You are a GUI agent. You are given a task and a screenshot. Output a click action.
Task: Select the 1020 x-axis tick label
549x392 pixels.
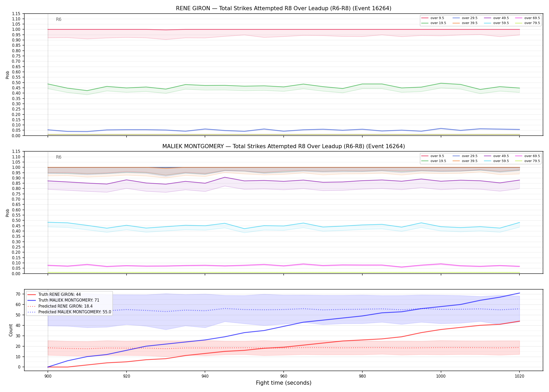coord(519,376)
